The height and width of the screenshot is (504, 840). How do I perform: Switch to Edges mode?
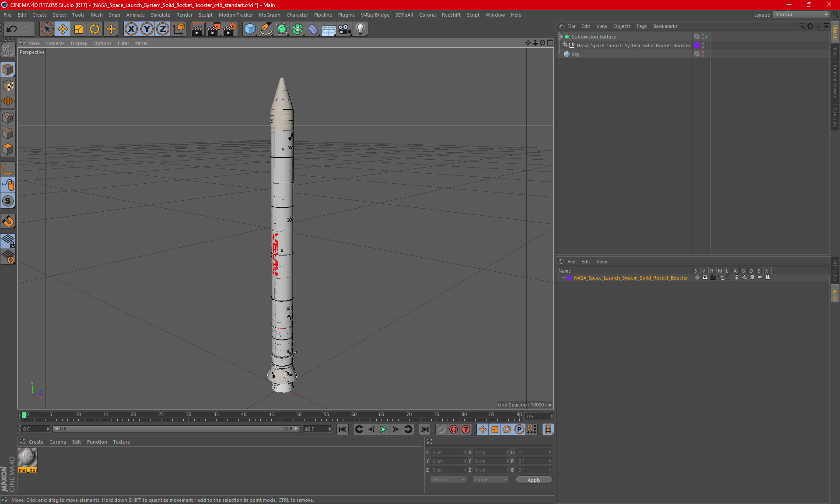(8, 133)
